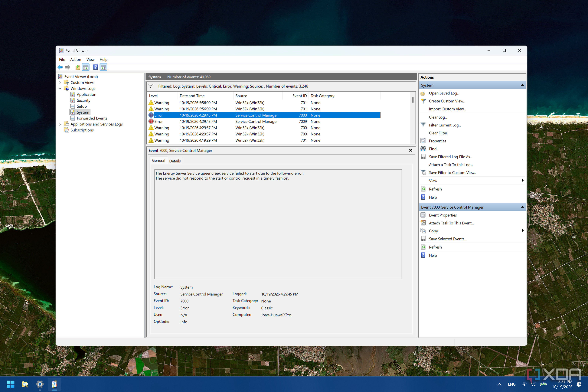Image resolution: width=588 pixels, height=392 pixels.
Task: Click Clear Filter action
Action: click(438, 133)
